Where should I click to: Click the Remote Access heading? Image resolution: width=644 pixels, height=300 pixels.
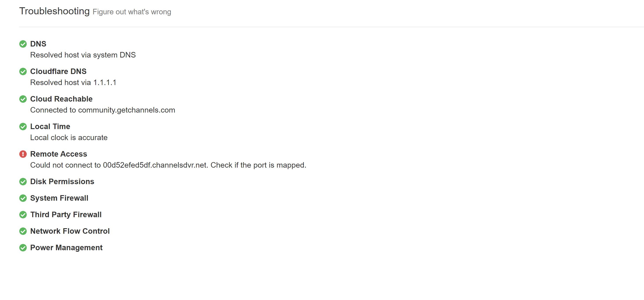pos(59,154)
